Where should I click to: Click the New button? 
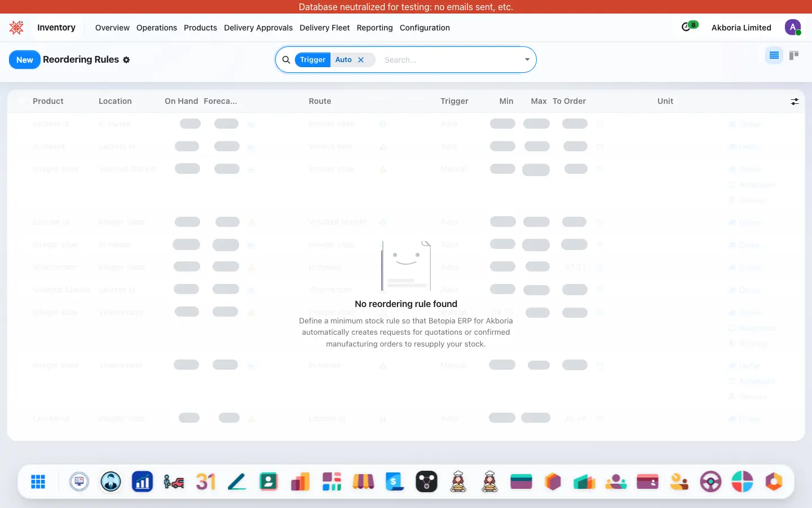click(25, 60)
